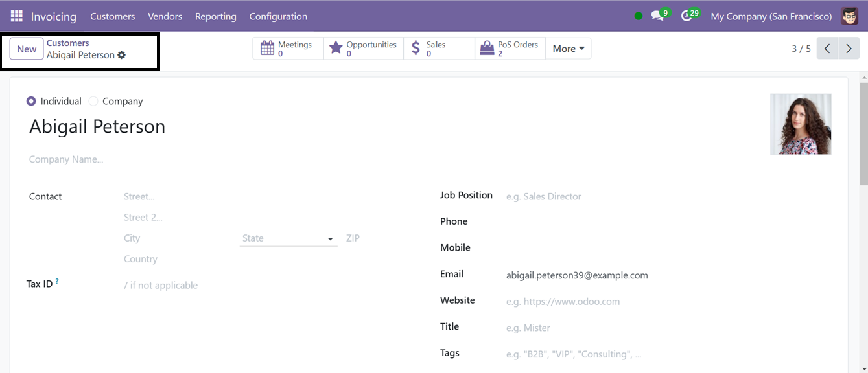Open the apps grid menu icon

coord(16,16)
